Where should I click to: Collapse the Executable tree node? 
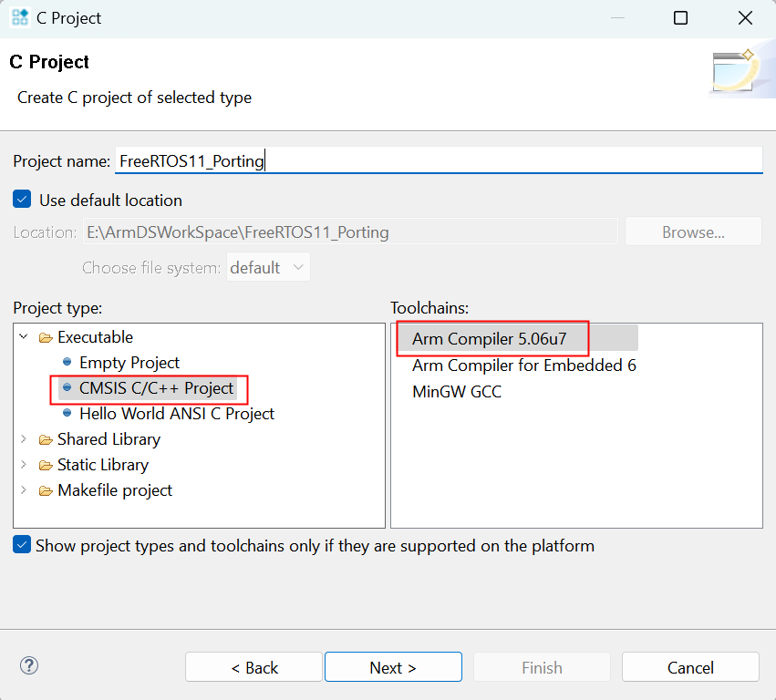[x=25, y=337]
